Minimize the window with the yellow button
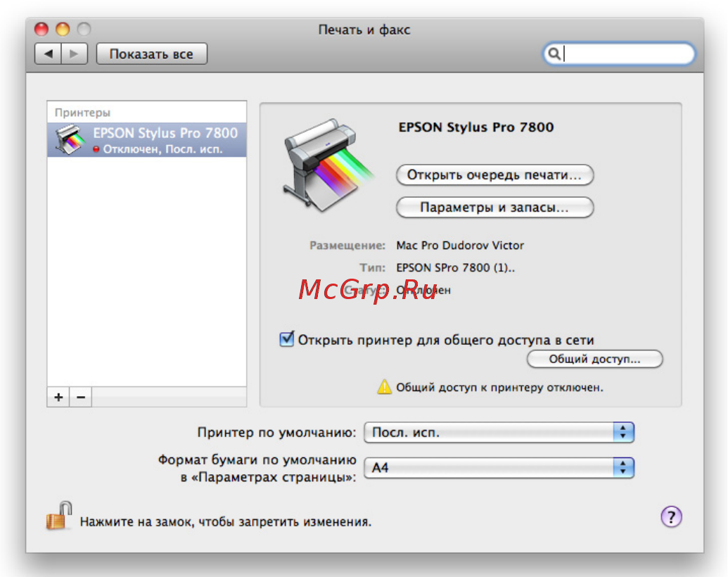Image resolution: width=728 pixels, height=577 pixels. pos(63,30)
